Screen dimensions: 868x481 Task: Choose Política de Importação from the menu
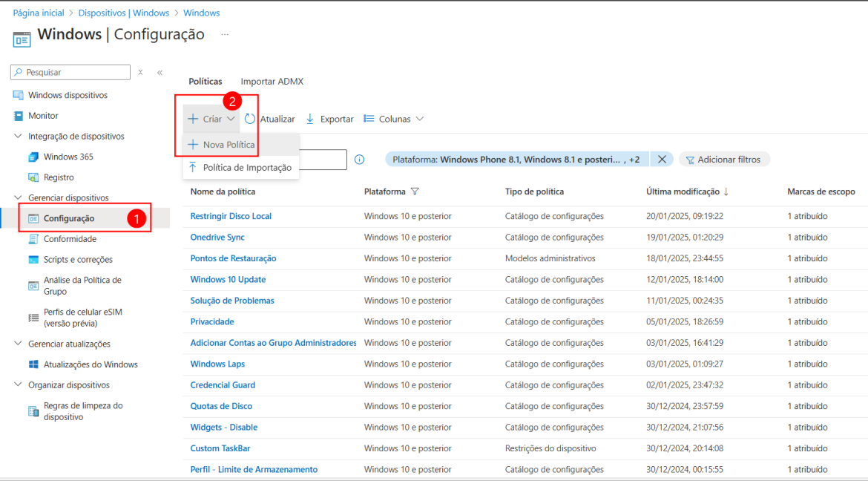[x=247, y=168]
